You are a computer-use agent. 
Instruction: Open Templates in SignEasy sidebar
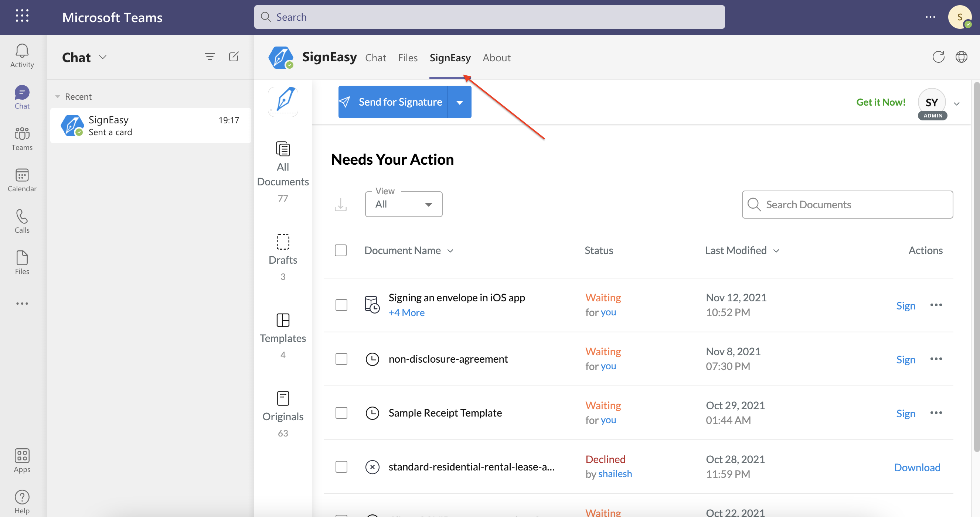coord(283,336)
